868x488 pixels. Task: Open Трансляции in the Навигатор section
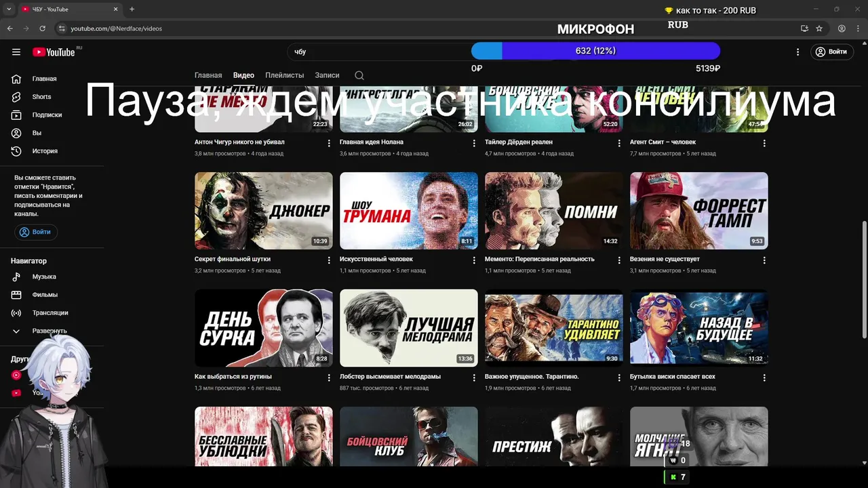(50, 312)
